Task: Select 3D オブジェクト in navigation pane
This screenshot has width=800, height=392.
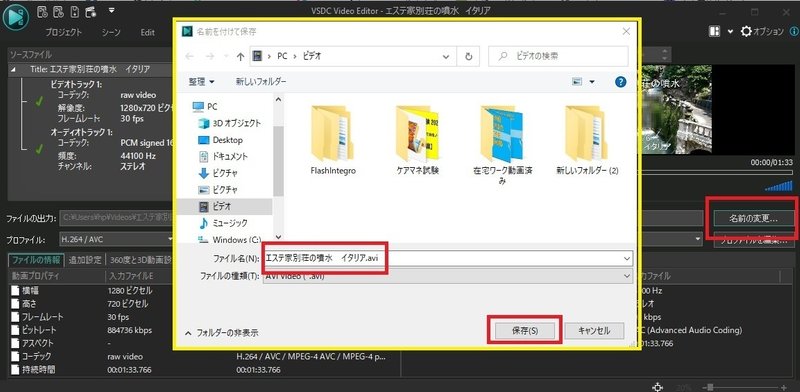Action: 229,123
